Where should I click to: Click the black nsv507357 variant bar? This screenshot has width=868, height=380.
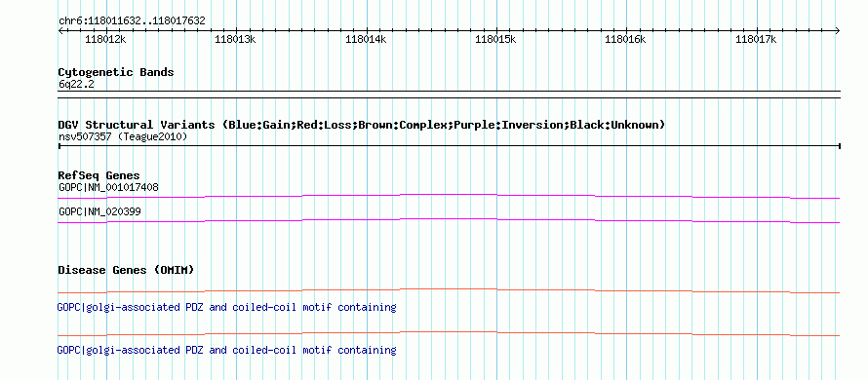point(450,146)
